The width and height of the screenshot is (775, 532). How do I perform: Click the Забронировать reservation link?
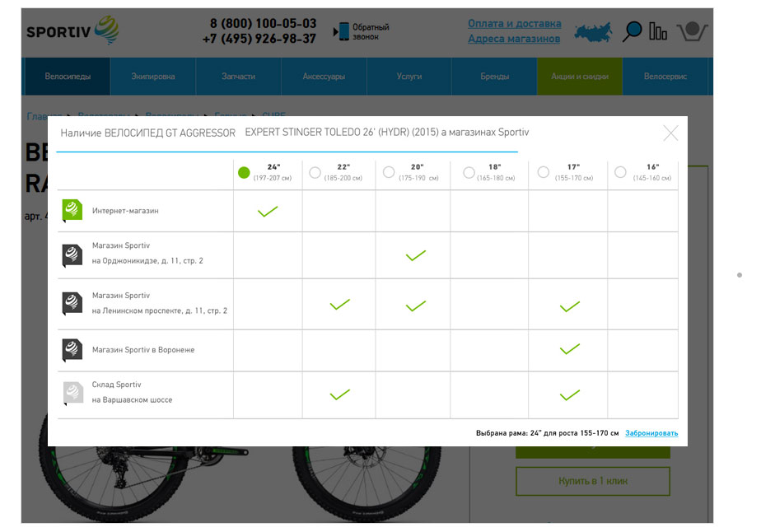[x=651, y=433]
